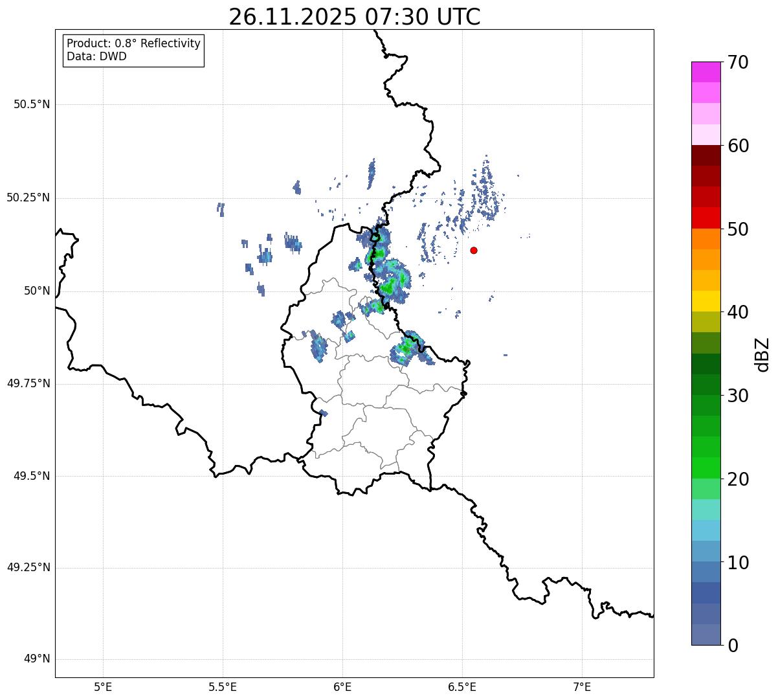This screenshot has width=778, height=700.
Task: Click the colorbar tick label 0
Action: (x=733, y=646)
